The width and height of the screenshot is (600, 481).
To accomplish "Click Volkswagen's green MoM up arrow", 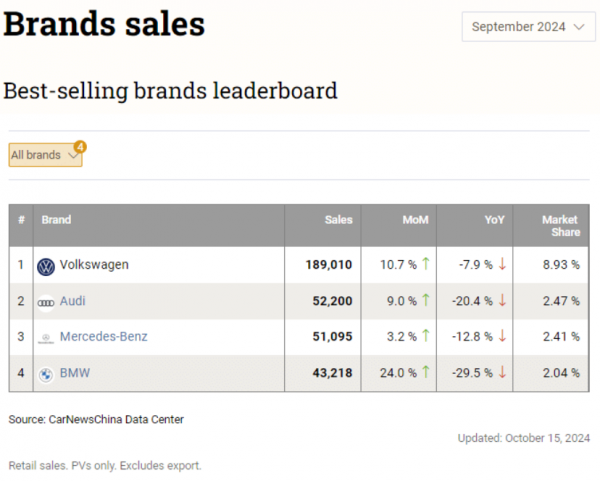I will [x=425, y=265].
